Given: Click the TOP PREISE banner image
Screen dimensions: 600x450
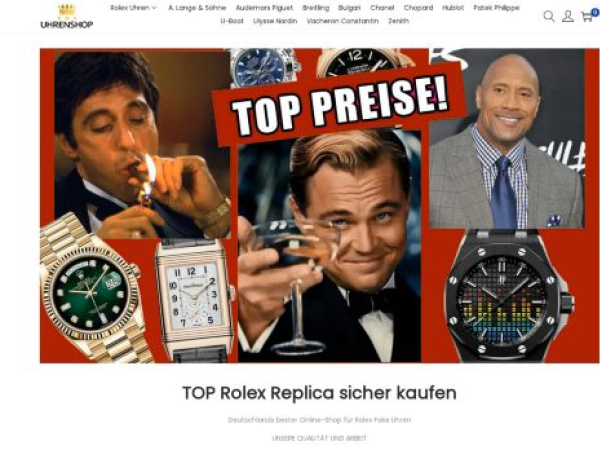Looking at the screenshot, I should (320, 205).
